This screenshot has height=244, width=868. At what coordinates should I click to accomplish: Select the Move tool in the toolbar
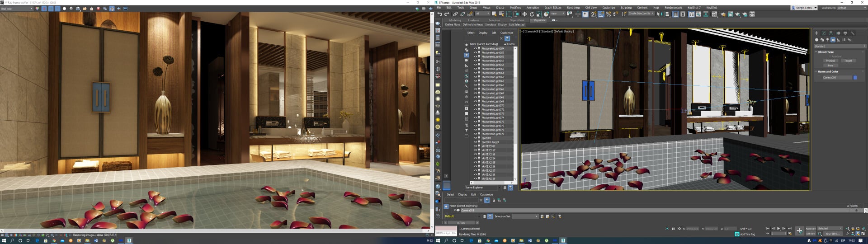[x=524, y=14]
